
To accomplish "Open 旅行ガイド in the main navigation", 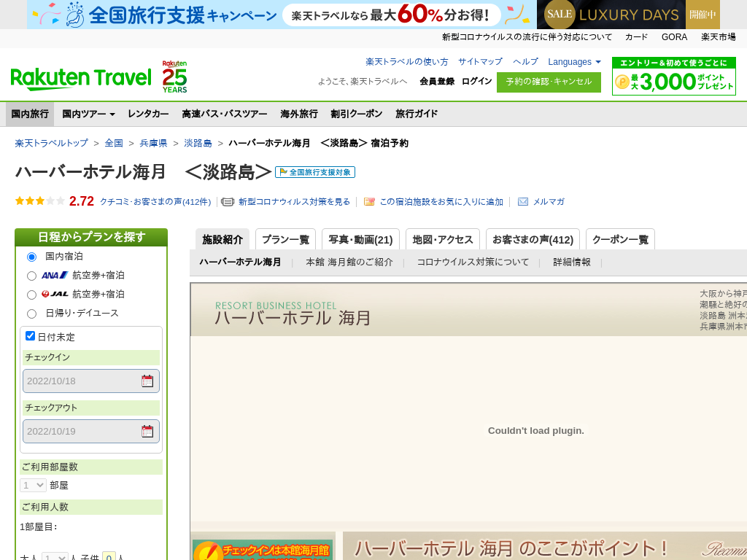I will tap(417, 114).
